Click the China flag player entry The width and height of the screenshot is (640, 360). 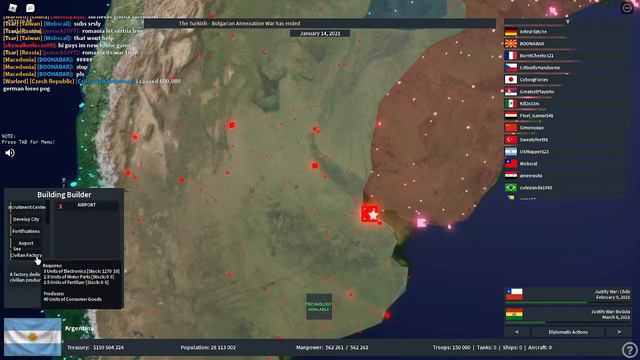point(511,128)
